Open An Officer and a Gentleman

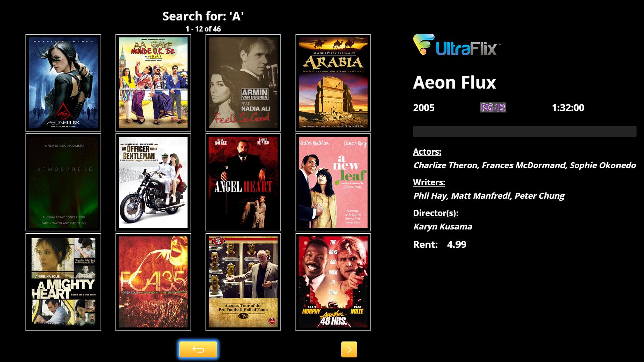[153, 182]
